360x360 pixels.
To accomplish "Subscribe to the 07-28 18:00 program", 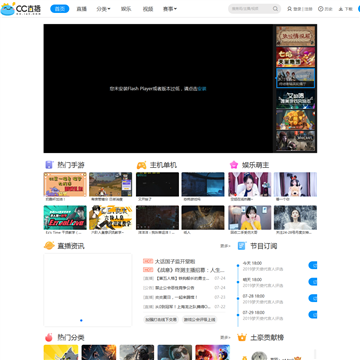I will coord(313,298).
